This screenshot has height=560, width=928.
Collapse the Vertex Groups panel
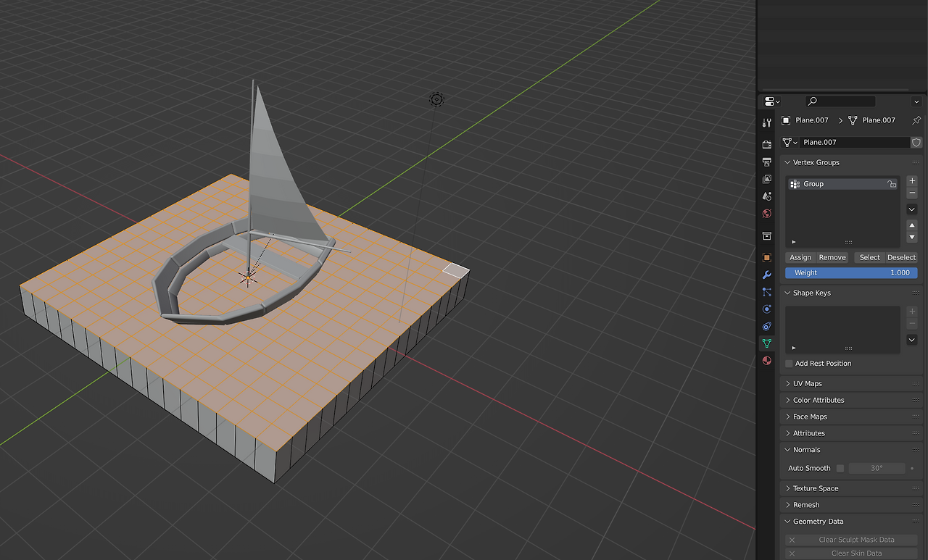pos(788,162)
